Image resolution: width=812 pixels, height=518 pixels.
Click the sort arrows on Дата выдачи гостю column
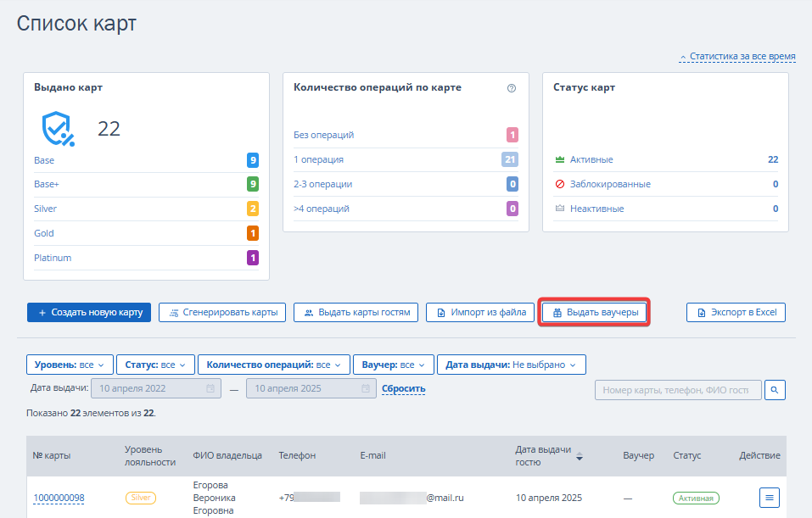[x=580, y=456]
